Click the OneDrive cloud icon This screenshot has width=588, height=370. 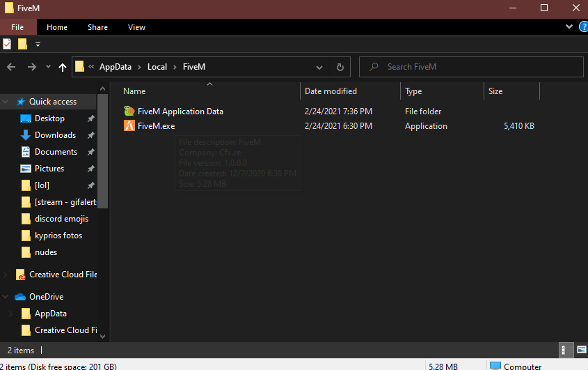20,297
